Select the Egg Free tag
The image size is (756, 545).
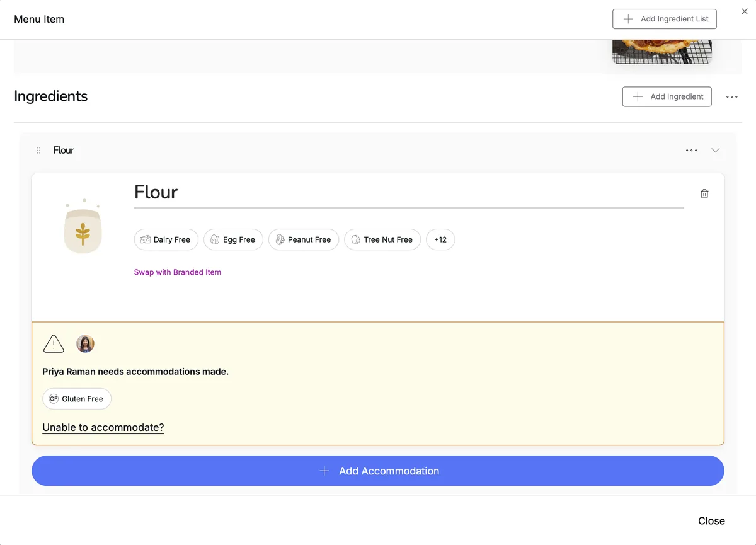pyautogui.click(x=233, y=239)
